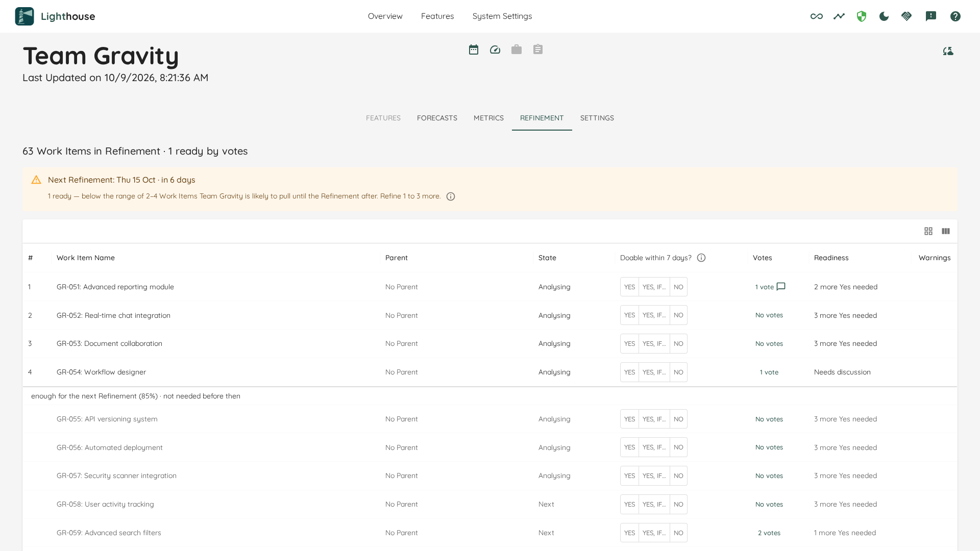Open the infinity loop icon in header
Screen dimensions: 980x551
(817, 16)
